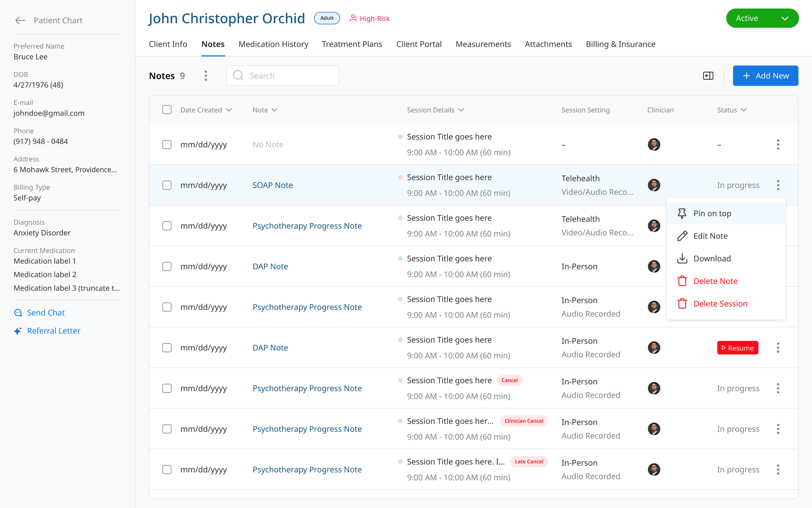Click the Pin on top option
Screen dimensions: 812x508
712,213
